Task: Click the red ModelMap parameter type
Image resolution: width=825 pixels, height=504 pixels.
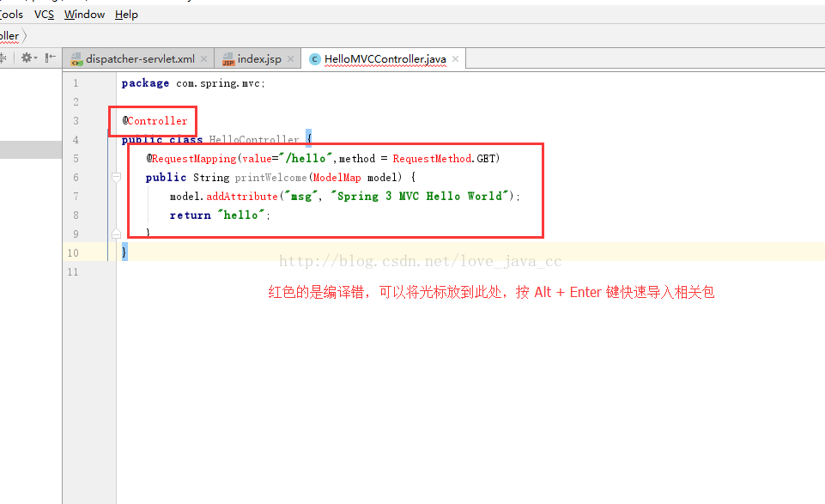Action: [337, 177]
